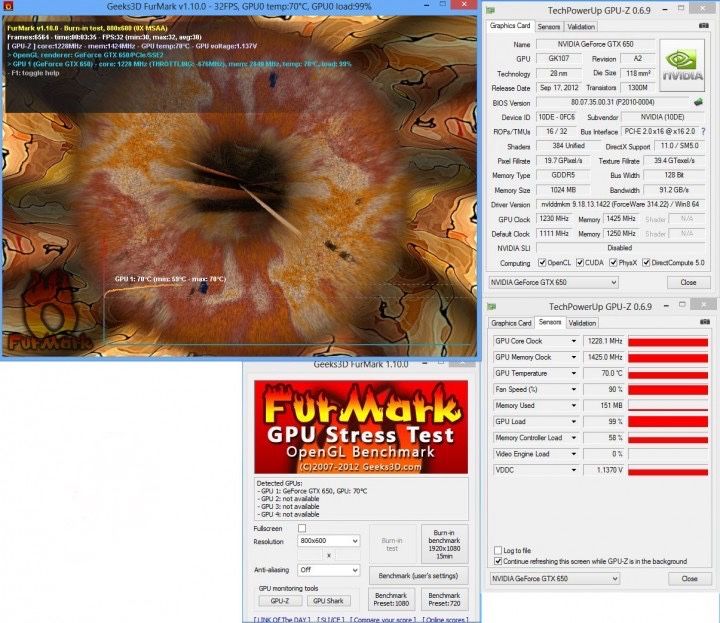
Task: Click the 1228.1 MHz core clock value
Action: pos(604,341)
